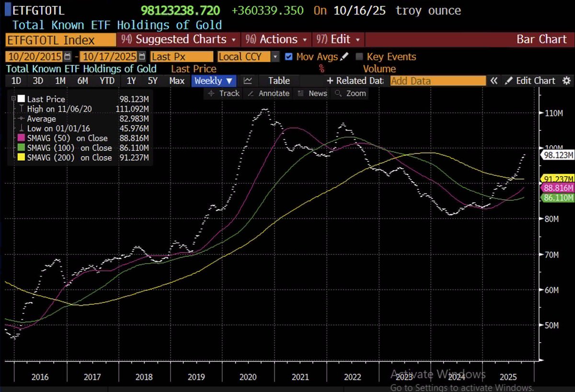The width and height of the screenshot is (575, 392).
Task: Open the Last Px field dropdown
Action: [x=182, y=57]
